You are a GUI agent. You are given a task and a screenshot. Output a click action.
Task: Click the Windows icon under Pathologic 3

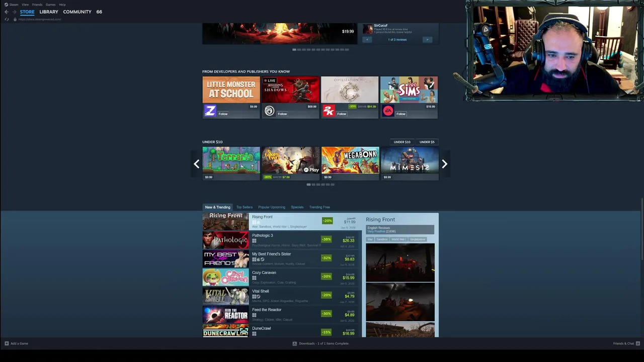254,241
